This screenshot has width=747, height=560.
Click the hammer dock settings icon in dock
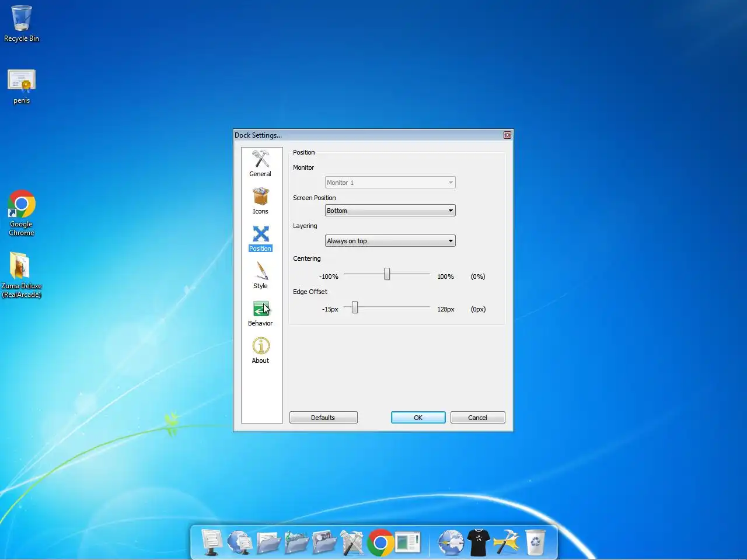point(507,542)
